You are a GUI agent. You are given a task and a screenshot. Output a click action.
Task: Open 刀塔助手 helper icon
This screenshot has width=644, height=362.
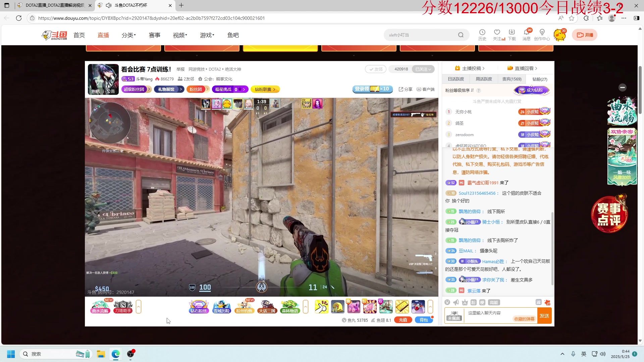(123, 306)
